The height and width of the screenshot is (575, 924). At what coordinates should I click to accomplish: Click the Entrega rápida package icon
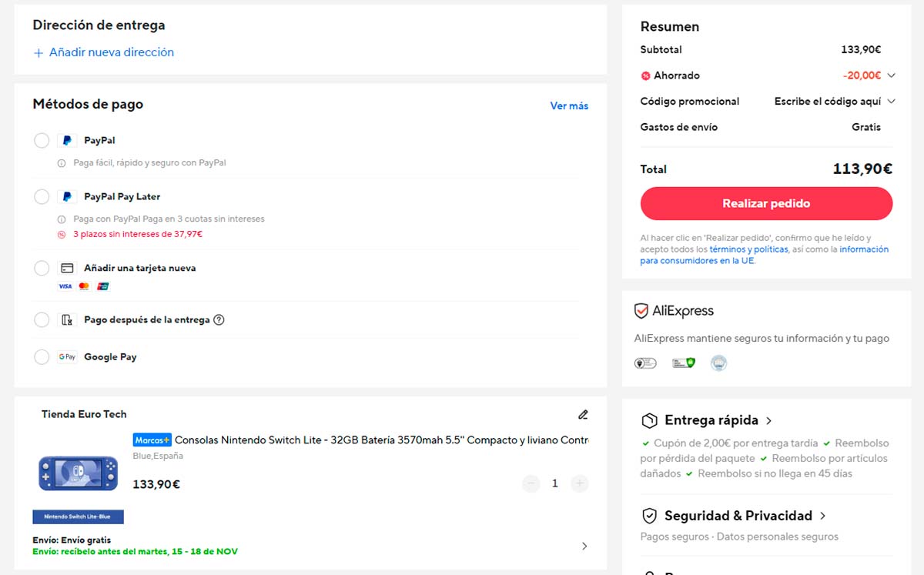pyautogui.click(x=649, y=420)
